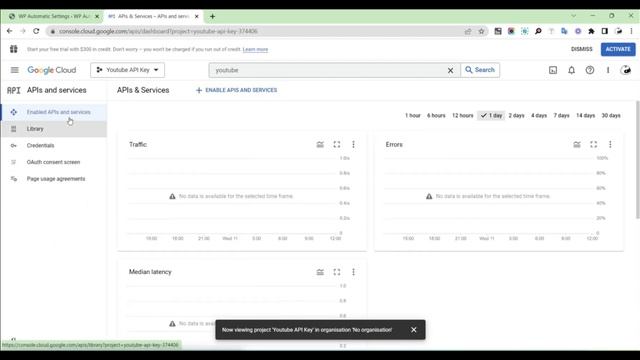Expand Errors chart to full screen
Viewport: 640px width, 360px height.
click(593, 144)
